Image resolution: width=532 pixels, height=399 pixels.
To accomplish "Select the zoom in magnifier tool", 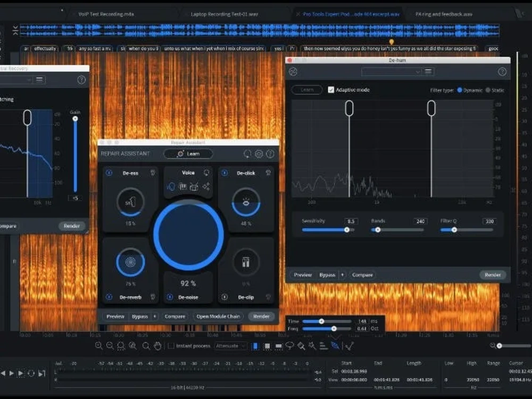I will click(x=99, y=346).
